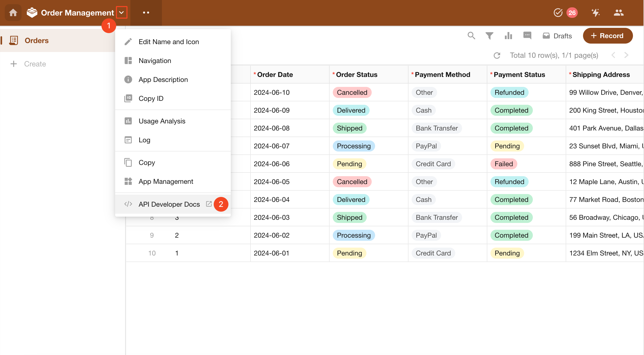The width and height of the screenshot is (644, 355).
Task: Click the Failed payment status tag
Action: click(503, 164)
